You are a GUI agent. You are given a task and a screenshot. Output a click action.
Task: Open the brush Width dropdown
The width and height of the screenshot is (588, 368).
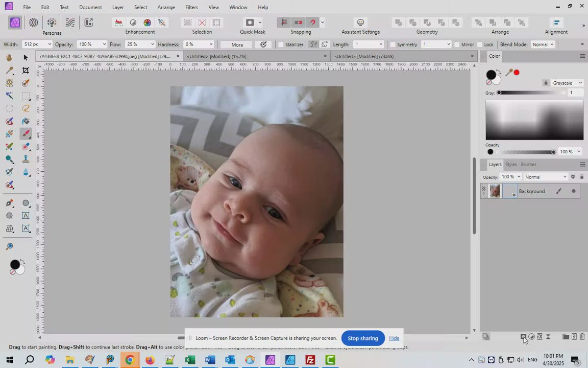tap(49, 44)
